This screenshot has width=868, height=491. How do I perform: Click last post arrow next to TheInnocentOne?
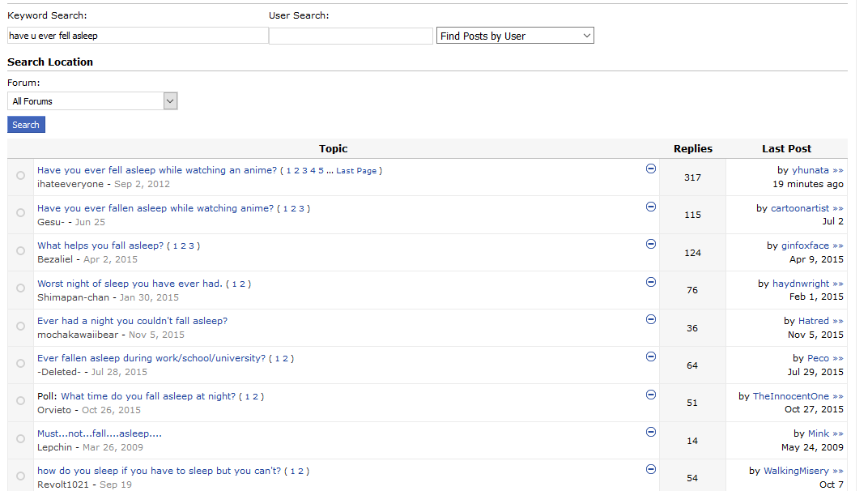click(838, 396)
